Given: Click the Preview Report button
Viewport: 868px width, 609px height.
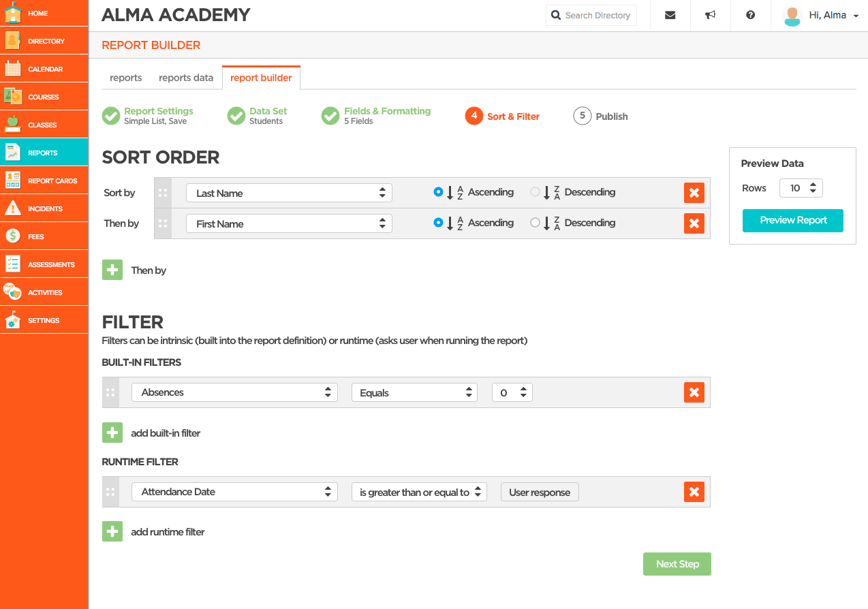Looking at the screenshot, I should [x=792, y=220].
